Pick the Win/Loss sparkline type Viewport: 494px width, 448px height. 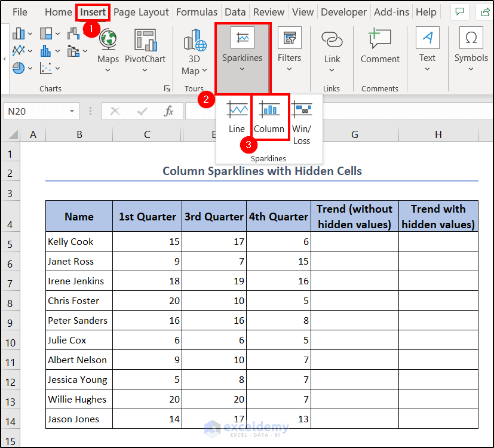point(302,123)
